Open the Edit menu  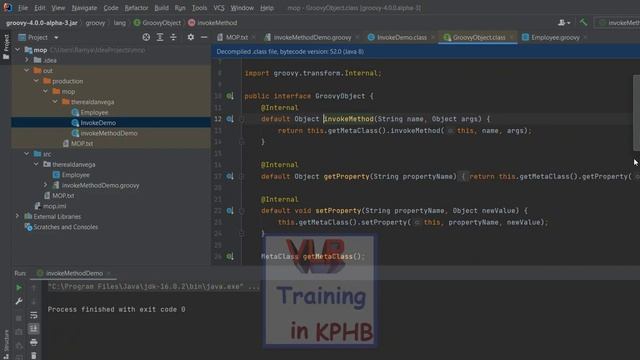click(40, 8)
